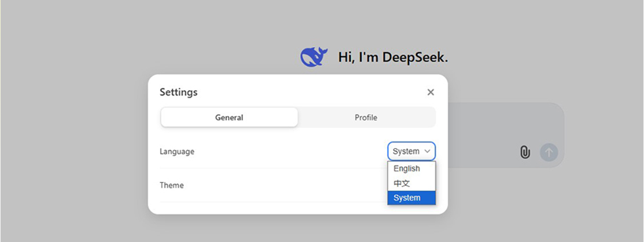Switch to the General tab

(x=229, y=117)
